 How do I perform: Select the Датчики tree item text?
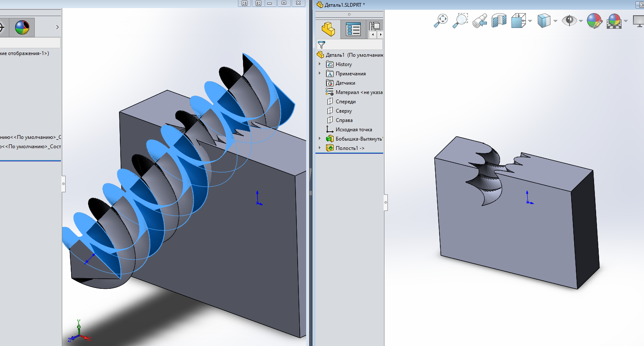(345, 83)
